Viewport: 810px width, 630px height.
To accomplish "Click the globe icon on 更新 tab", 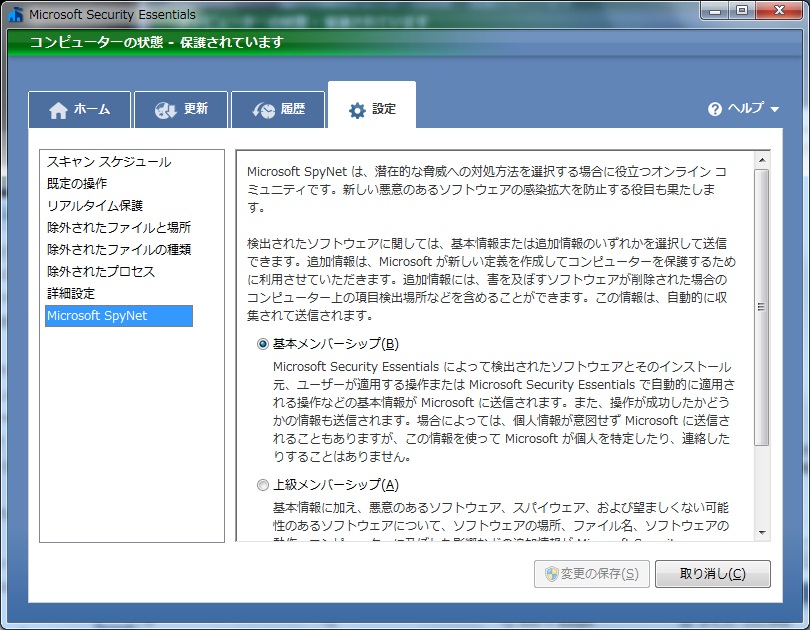I will (166, 110).
